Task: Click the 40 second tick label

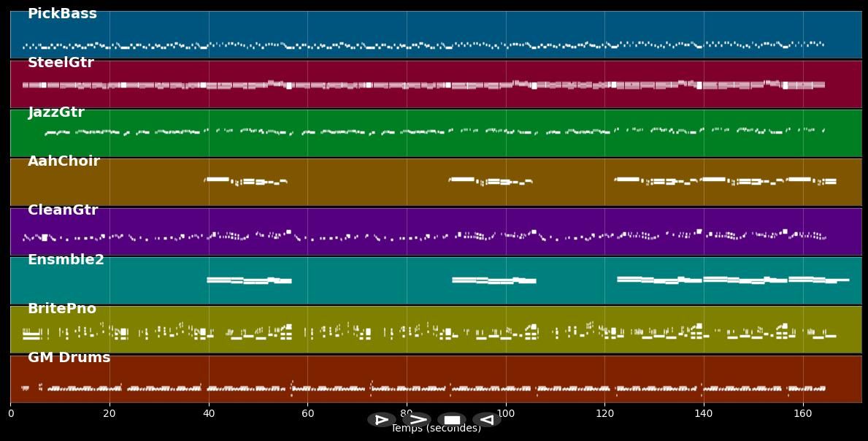Action: pos(209,414)
